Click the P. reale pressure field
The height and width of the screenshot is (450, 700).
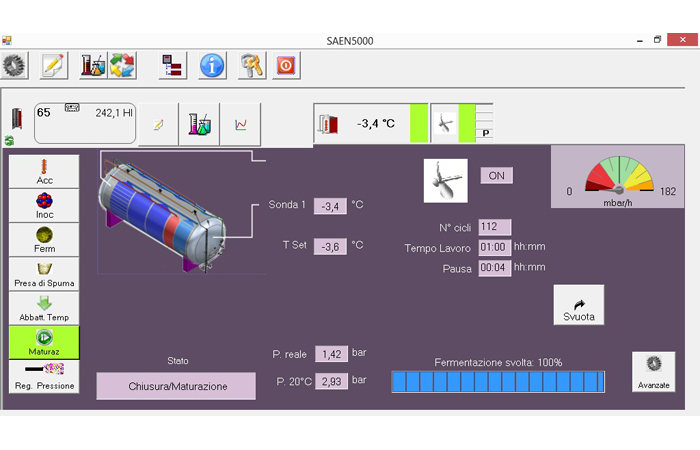[331, 354]
